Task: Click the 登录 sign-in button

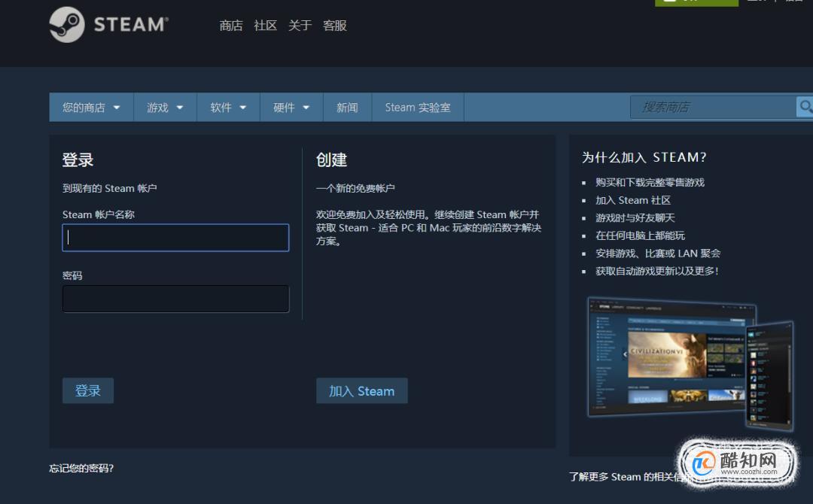Action: (87, 390)
